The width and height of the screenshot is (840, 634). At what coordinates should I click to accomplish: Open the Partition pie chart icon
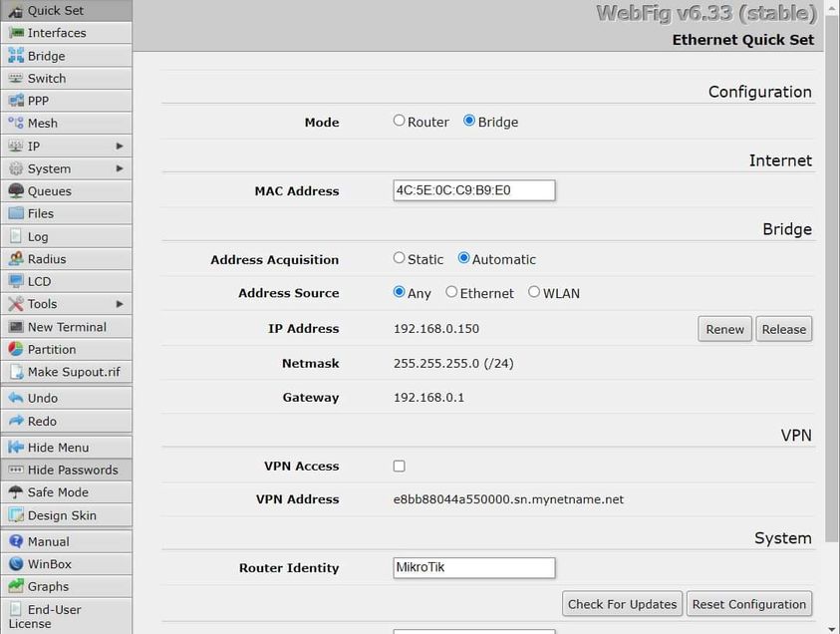[16, 350]
